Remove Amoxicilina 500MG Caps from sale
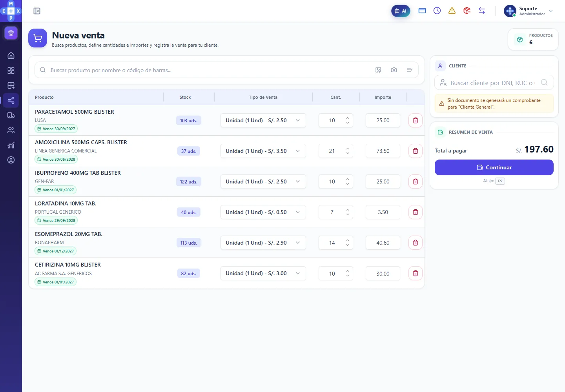The image size is (565, 392). [x=416, y=151]
